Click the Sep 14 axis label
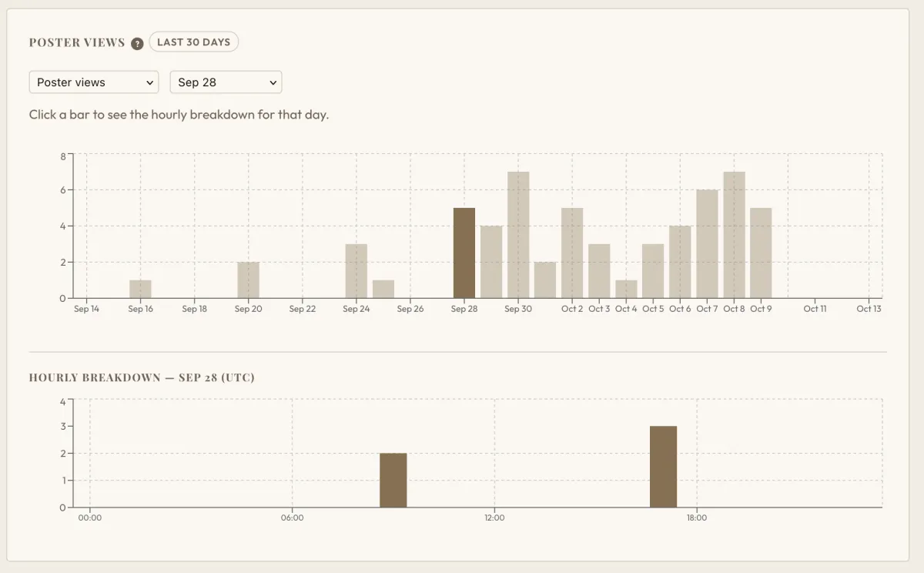 86,309
